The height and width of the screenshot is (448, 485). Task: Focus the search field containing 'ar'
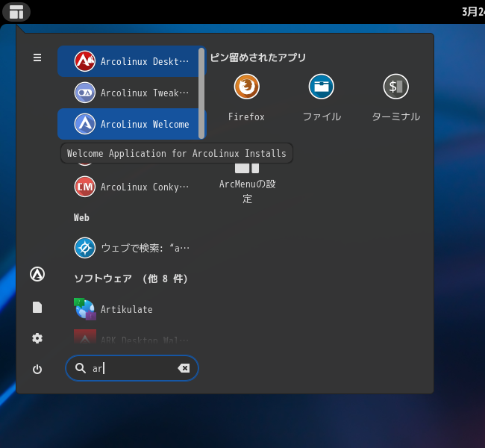pyautogui.click(x=132, y=368)
